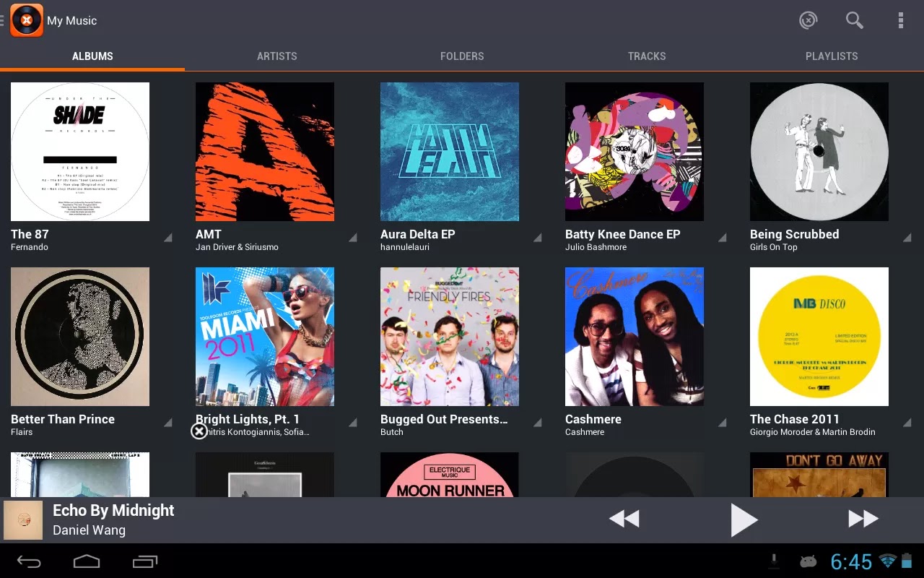The width and height of the screenshot is (924, 578).
Task: Select the Fernando artist text
Action: point(30,247)
